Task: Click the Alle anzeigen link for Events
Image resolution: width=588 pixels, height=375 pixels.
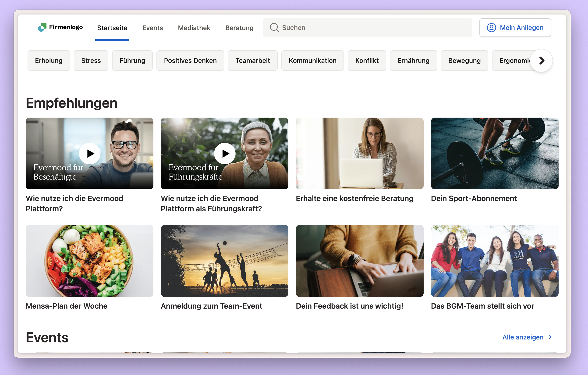Action: (523, 337)
